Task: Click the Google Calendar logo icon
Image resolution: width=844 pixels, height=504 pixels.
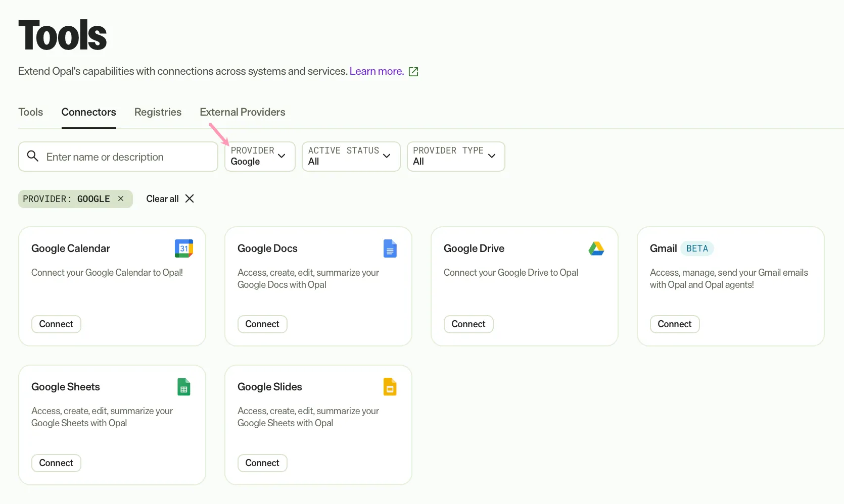Action: 184,248
